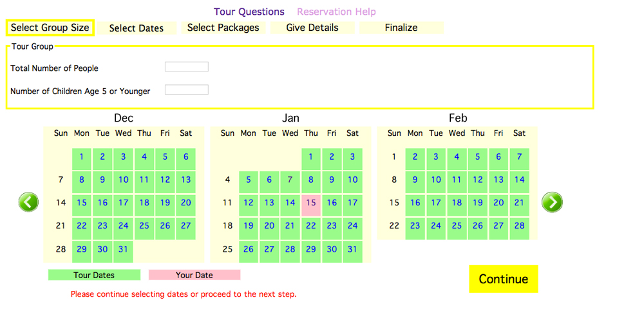Viewport: 644px width, 309px height.
Task: Go to the Select Packages step
Action: (223, 28)
